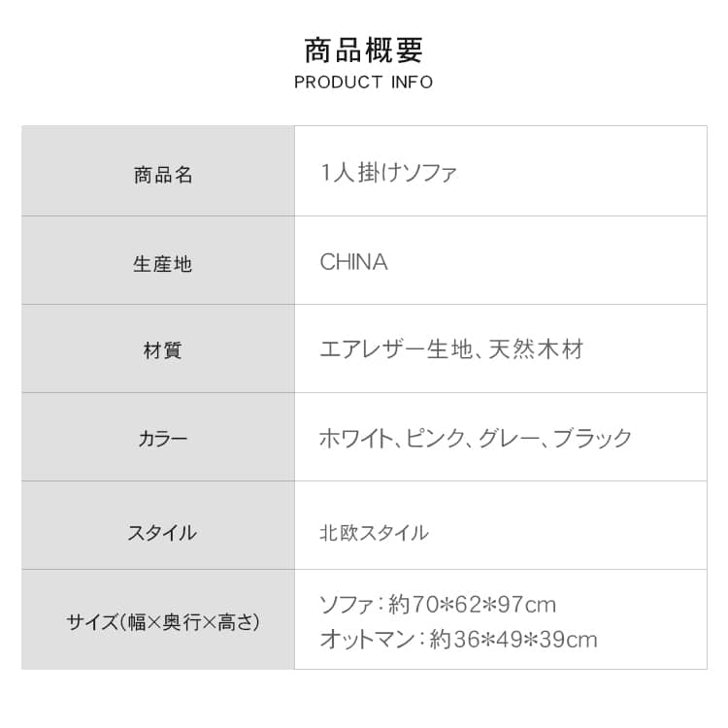Click the ブラック color name

click(592, 438)
